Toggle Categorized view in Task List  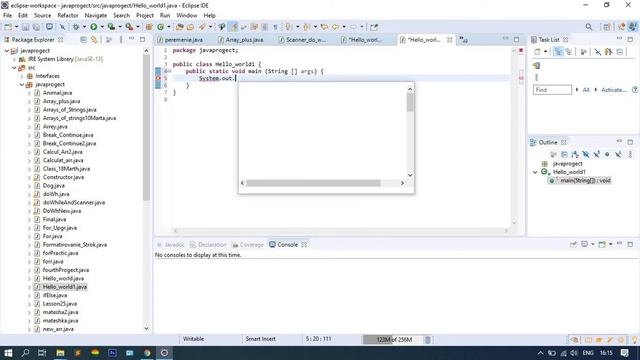click(558, 52)
